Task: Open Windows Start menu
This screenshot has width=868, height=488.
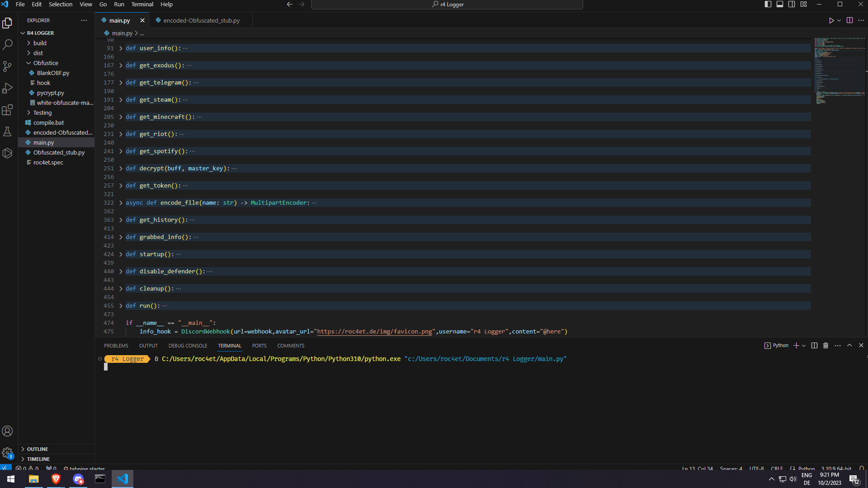Action: pyautogui.click(x=11, y=479)
